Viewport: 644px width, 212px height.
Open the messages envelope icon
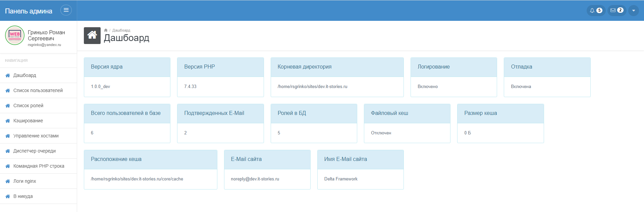[x=613, y=10]
